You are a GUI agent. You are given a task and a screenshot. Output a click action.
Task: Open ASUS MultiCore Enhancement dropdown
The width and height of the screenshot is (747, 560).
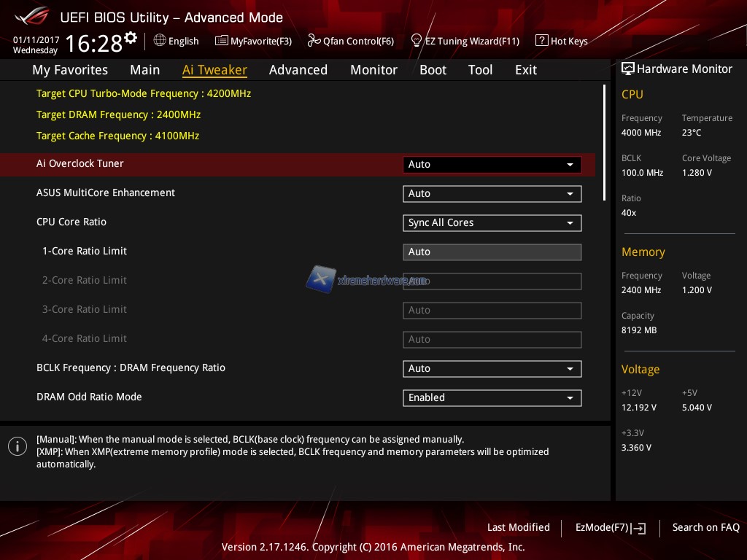tap(492, 194)
